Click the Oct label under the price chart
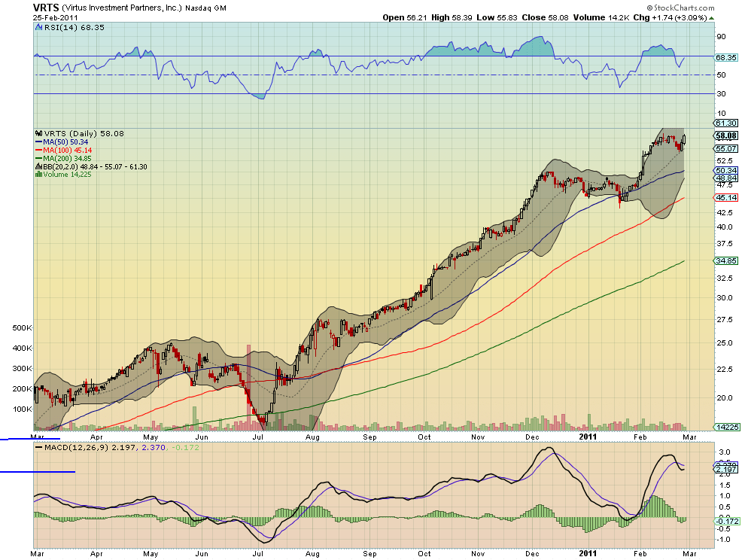The width and height of the screenshot is (745, 560). [424, 437]
